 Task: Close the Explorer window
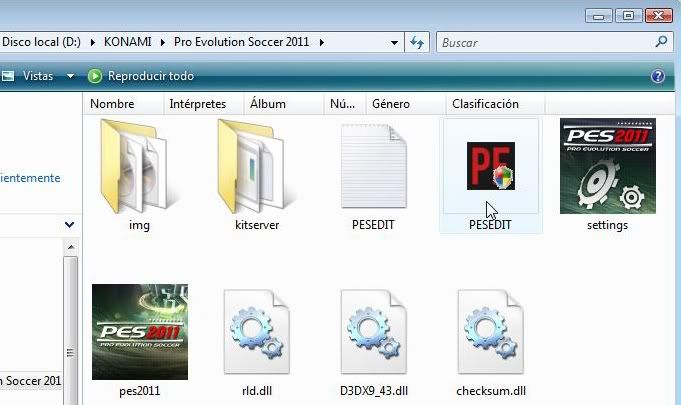tap(658, 16)
